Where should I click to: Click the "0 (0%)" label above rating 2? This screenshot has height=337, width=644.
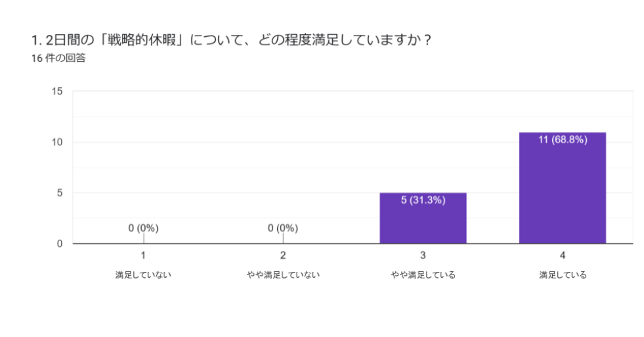283,228
